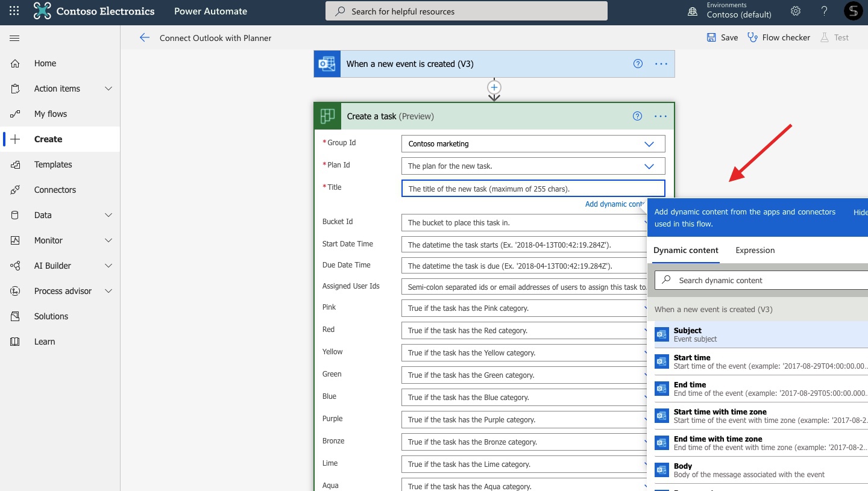Click the Assigned User Ids field
The height and width of the screenshot is (491, 868).
click(524, 287)
